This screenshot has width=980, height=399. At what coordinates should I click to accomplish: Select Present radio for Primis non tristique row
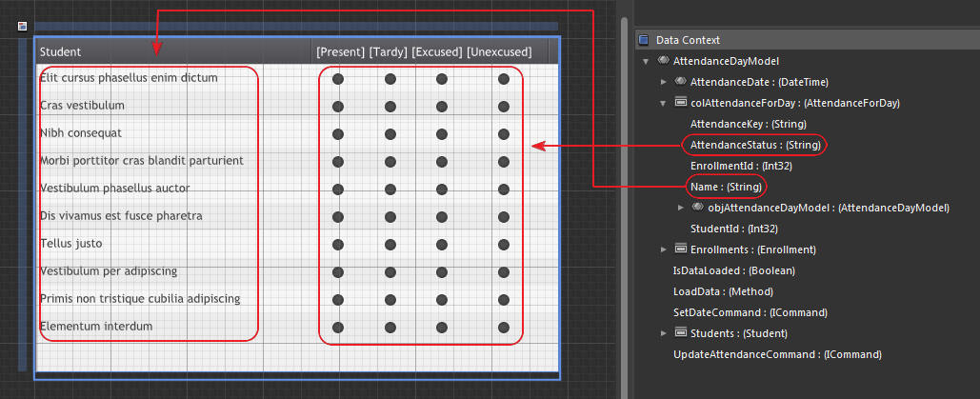click(338, 300)
